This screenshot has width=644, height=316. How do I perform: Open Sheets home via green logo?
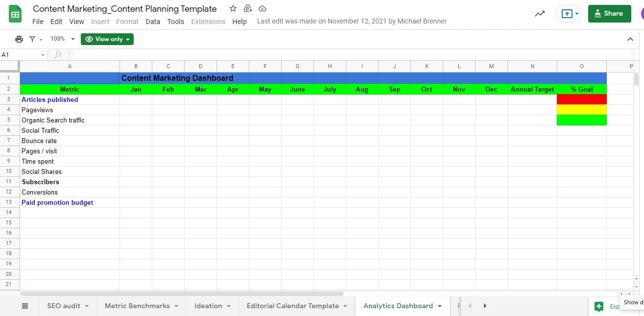coord(15,13)
